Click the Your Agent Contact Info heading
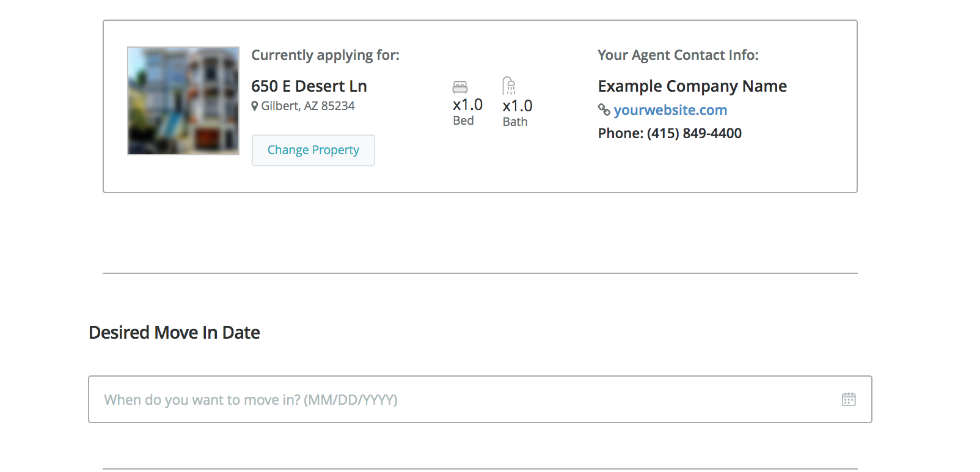This screenshot has height=472, width=980. [x=678, y=55]
